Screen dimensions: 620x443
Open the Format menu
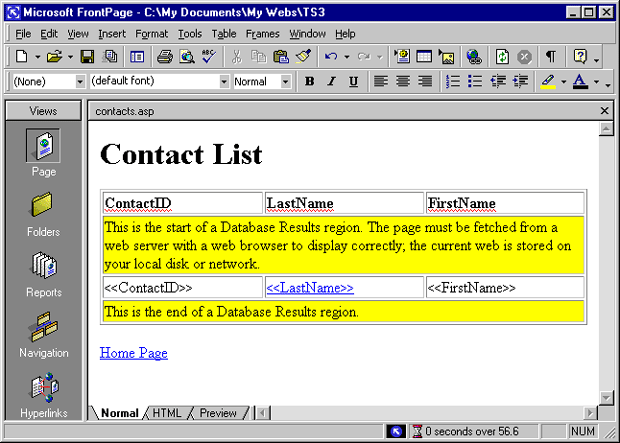point(151,34)
